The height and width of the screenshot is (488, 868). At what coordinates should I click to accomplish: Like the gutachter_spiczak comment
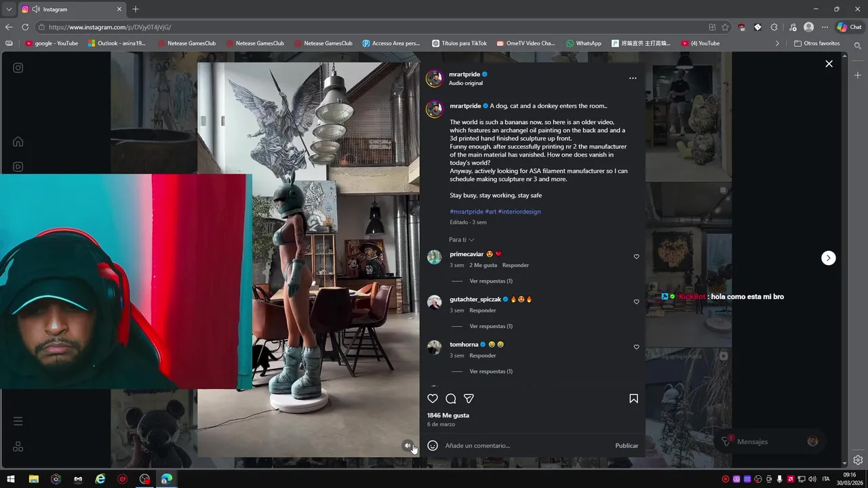coord(636,302)
